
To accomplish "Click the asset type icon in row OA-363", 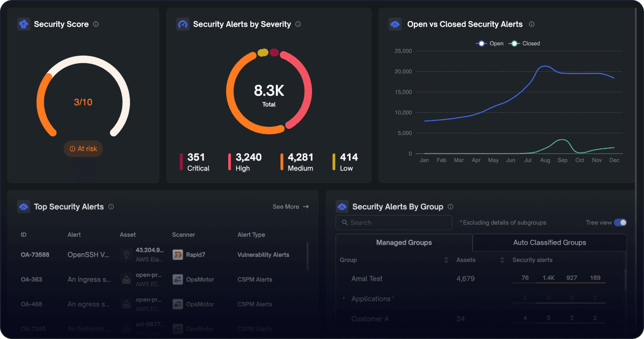I will [x=126, y=279].
